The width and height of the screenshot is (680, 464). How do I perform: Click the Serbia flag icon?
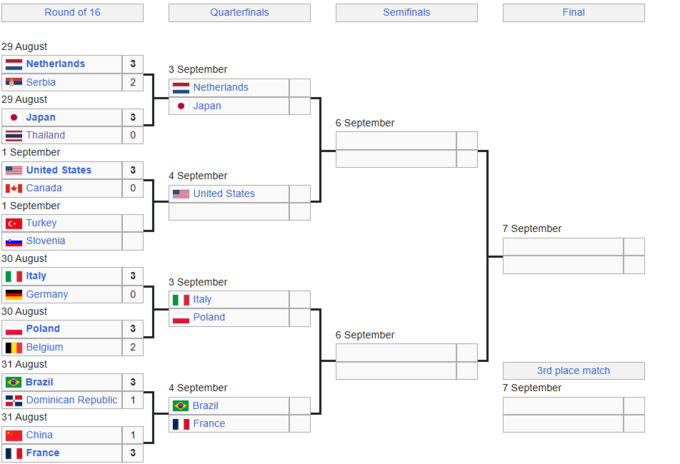(x=14, y=82)
